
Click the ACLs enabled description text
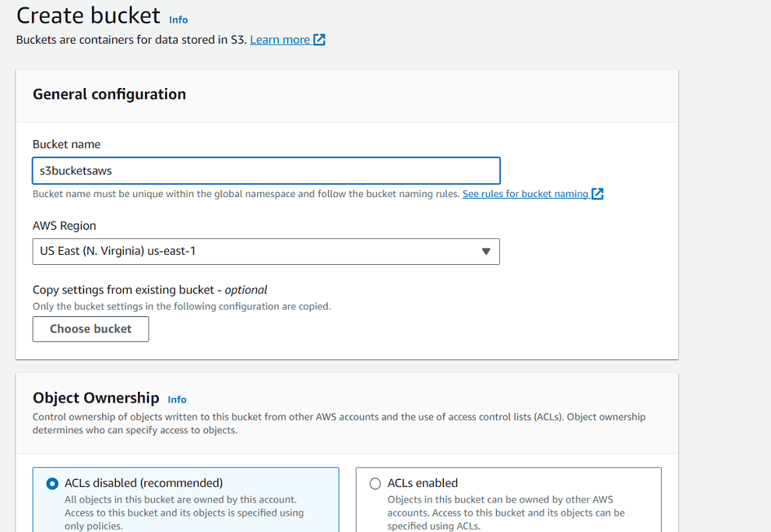(506, 513)
